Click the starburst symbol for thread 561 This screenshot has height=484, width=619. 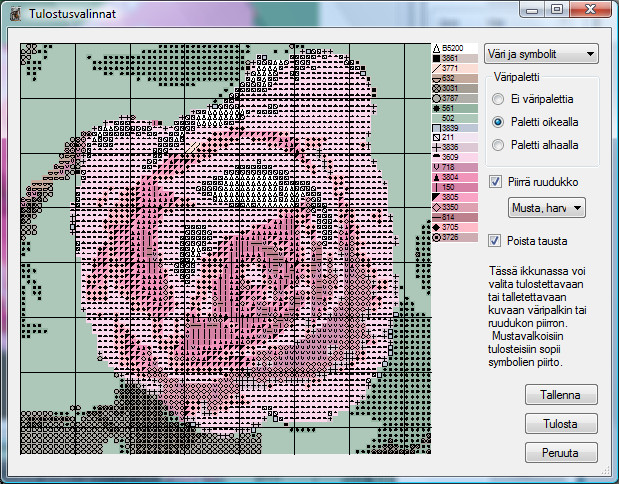point(436,108)
